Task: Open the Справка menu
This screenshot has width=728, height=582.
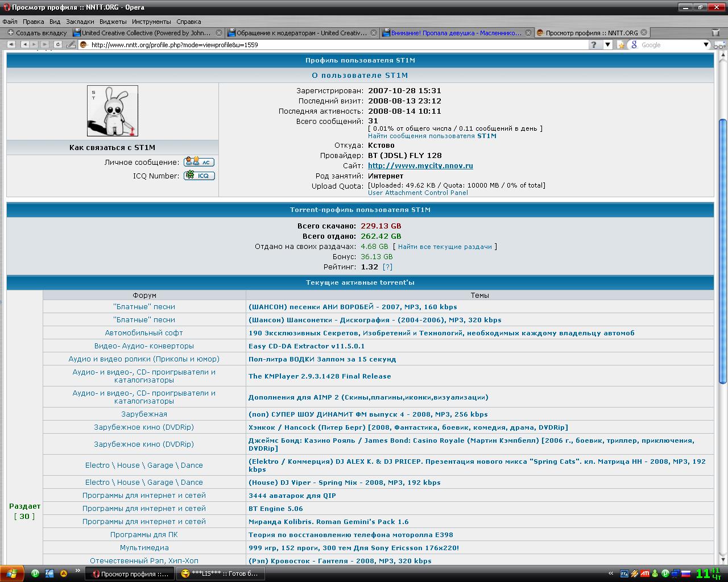Action: point(189,22)
